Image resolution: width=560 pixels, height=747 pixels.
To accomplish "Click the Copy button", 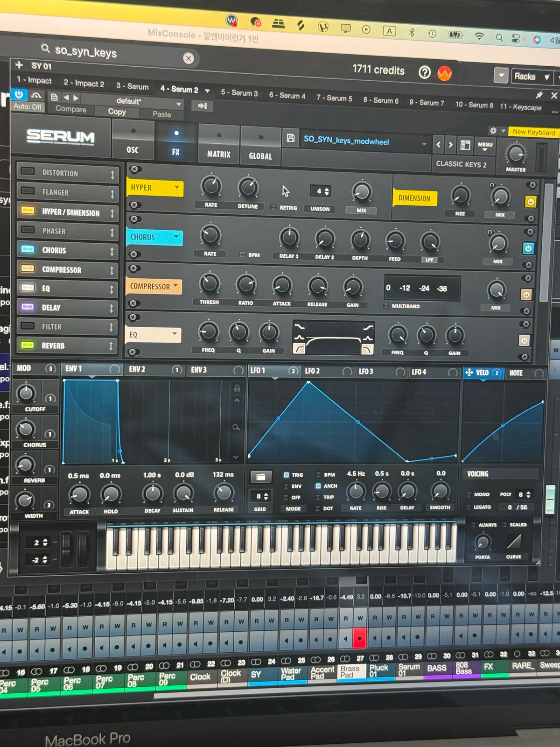I will pos(117,112).
